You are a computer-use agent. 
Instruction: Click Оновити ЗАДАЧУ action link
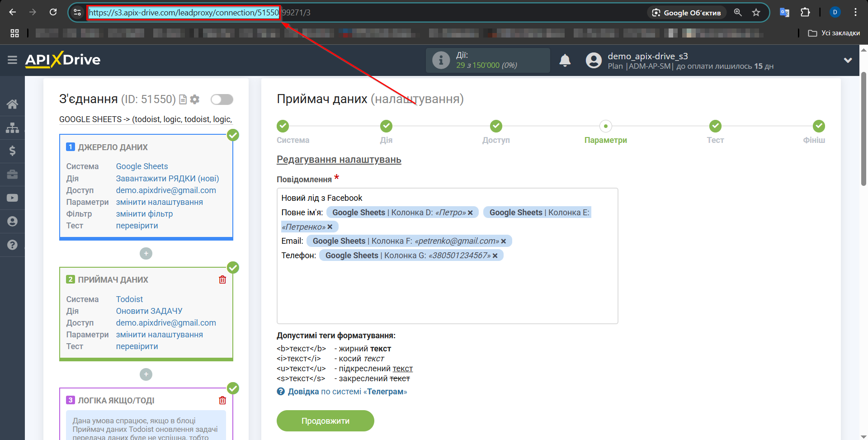coord(149,311)
